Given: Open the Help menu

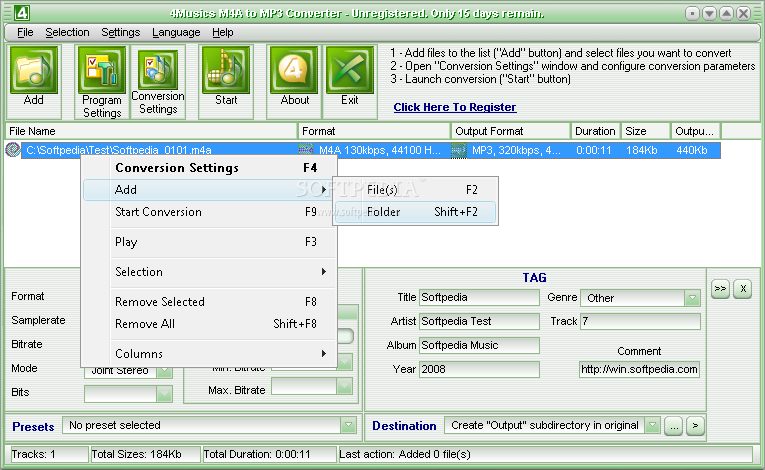Looking at the screenshot, I should pos(222,32).
